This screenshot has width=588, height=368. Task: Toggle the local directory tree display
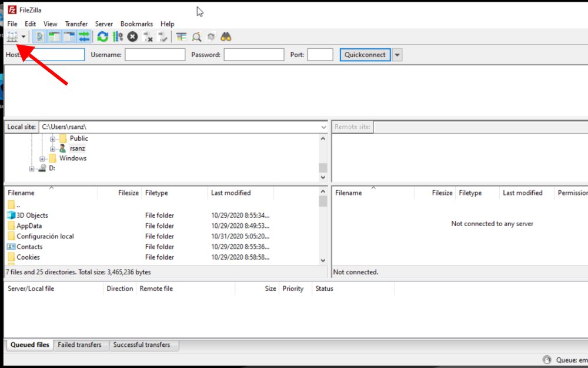pyautogui.click(x=54, y=37)
